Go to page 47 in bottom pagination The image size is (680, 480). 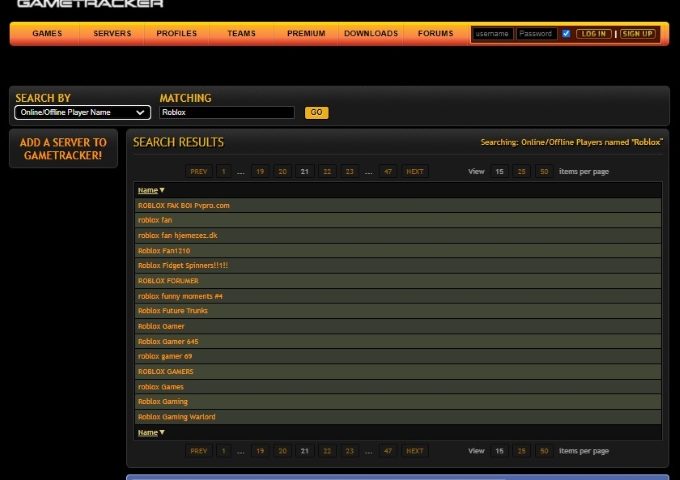pos(388,451)
